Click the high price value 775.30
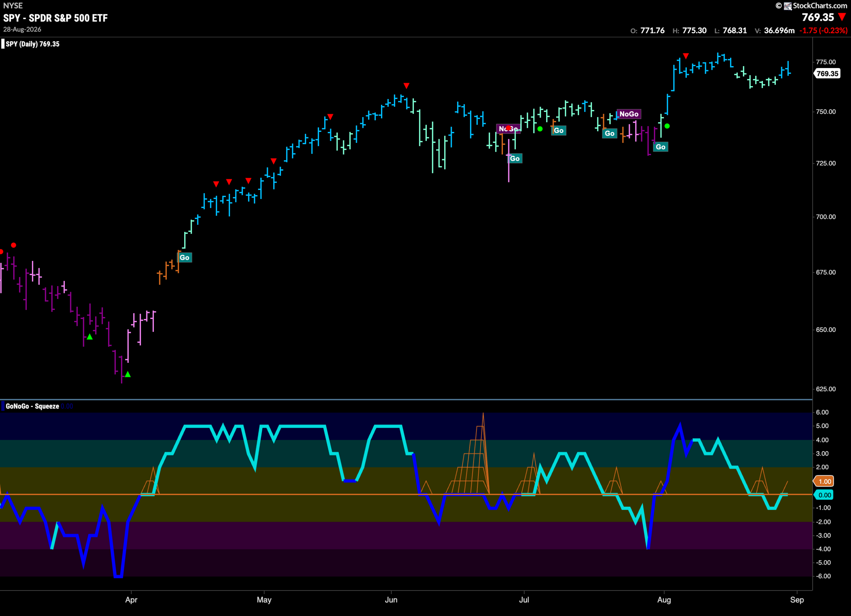Screen dimensions: 851x616 (x=694, y=31)
